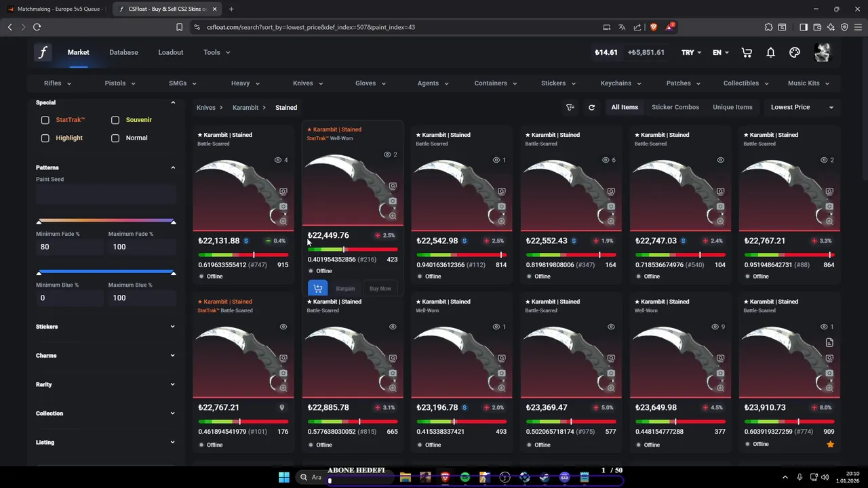The height and width of the screenshot is (488, 868).
Task: Open the filter settings icon beside refresh
Action: point(570,107)
